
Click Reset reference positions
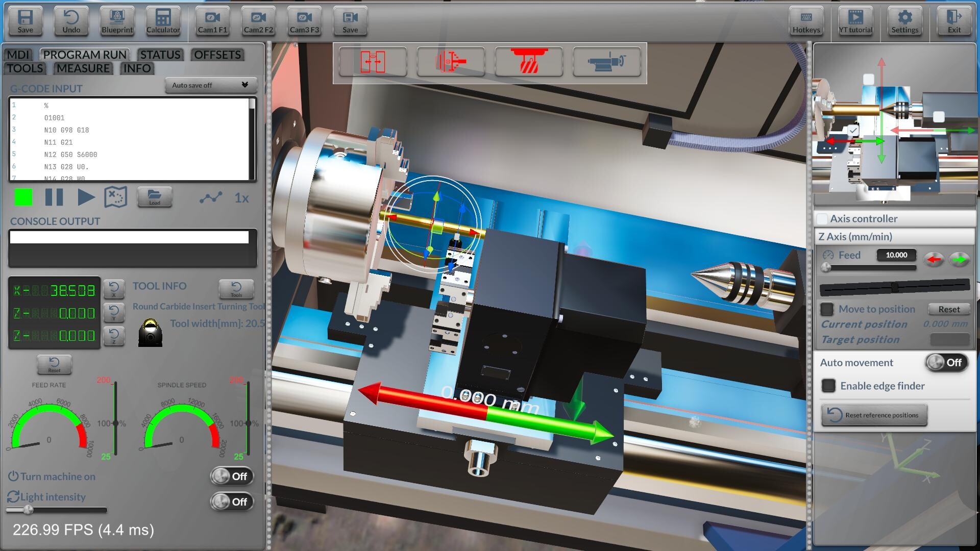874,415
